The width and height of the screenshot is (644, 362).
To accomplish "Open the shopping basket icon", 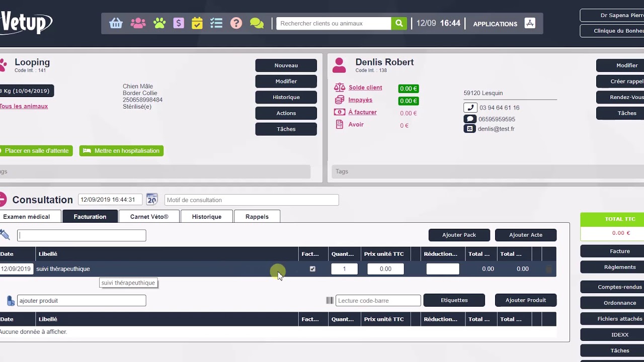I will 116,24.
